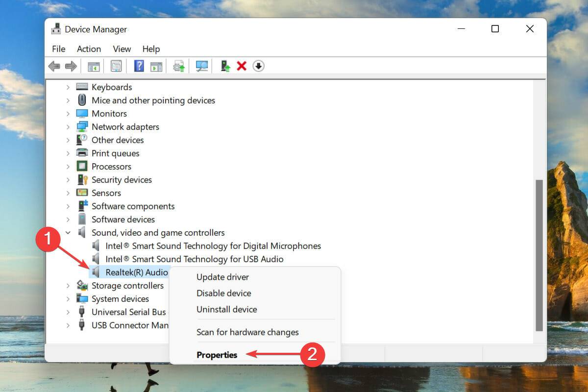The height and width of the screenshot is (392, 588).
Task: Click the Disable device down-arrow icon
Action: pyautogui.click(x=259, y=66)
